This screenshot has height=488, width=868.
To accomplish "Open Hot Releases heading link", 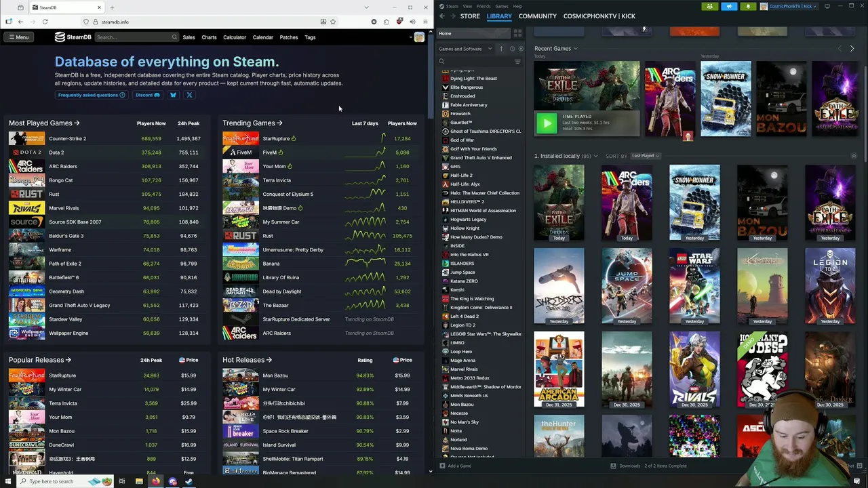I will tap(248, 360).
